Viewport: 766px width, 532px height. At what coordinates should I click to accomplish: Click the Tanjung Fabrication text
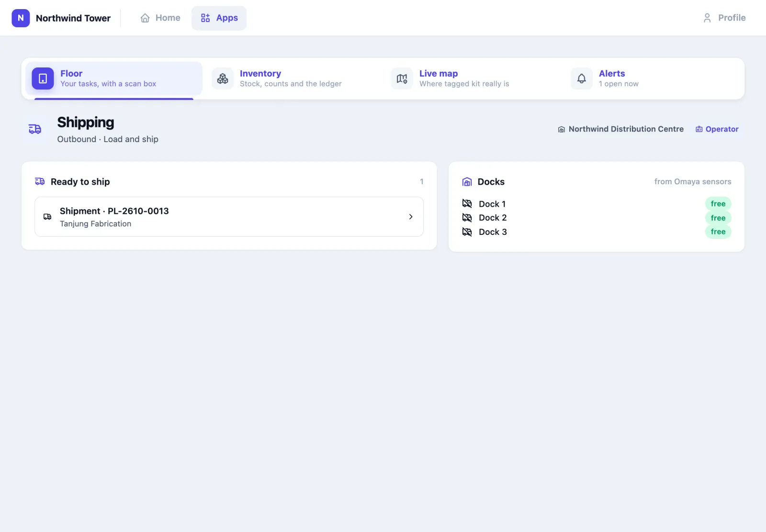coord(95,224)
